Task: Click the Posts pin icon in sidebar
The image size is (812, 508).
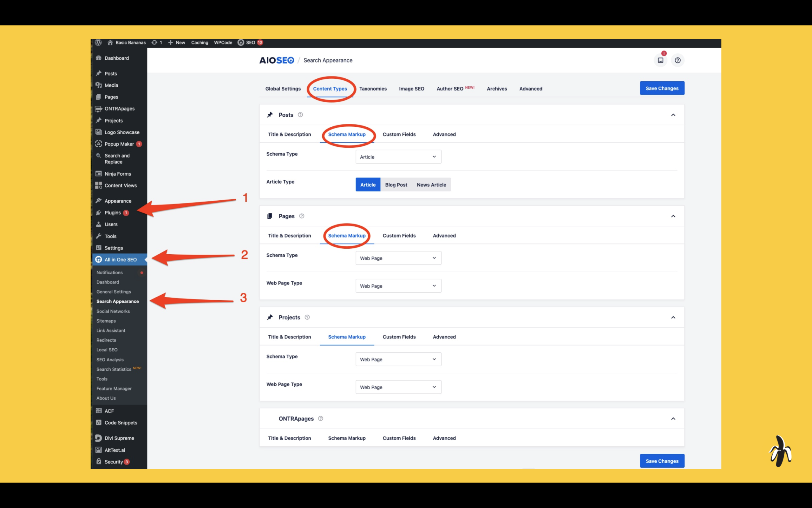Action: [x=99, y=73]
